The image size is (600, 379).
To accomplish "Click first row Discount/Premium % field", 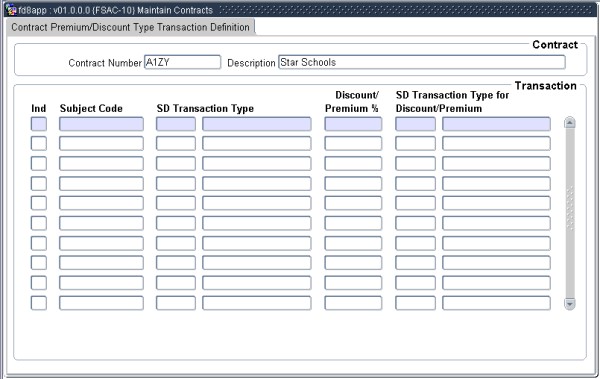I will pos(353,124).
